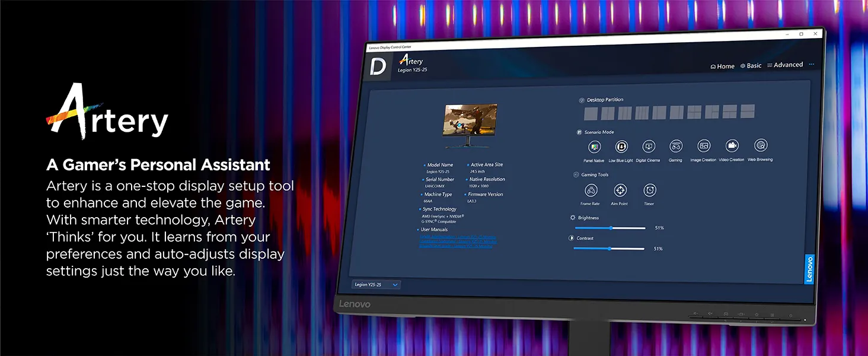Select the Web Browsing scenario icon
The width and height of the screenshot is (868, 356).
[761, 145]
